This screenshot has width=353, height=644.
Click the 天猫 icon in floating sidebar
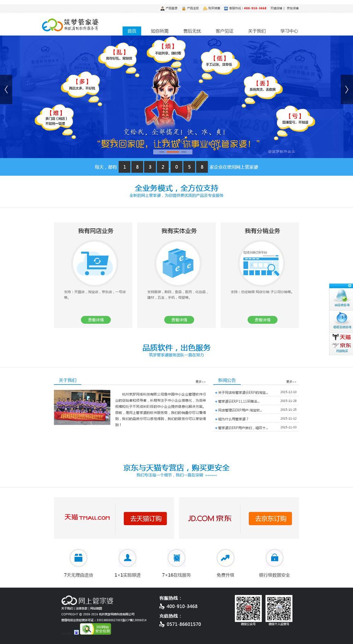click(342, 337)
